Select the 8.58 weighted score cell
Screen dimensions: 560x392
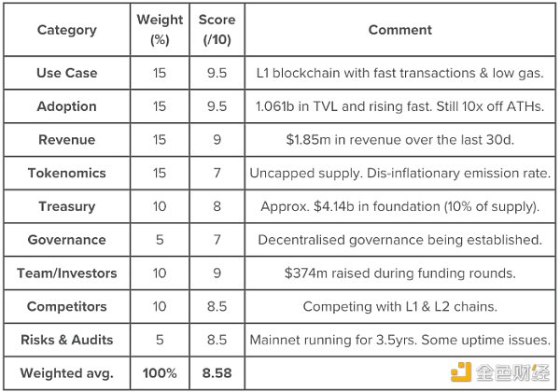[x=217, y=373]
